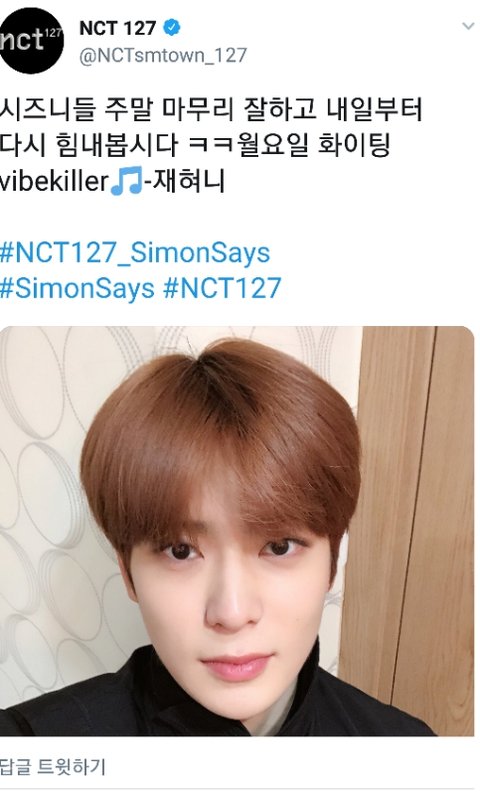Focus the 답글 트윗하기 reply field
The width and height of the screenshot is (480, 795).
click(53, 766)
